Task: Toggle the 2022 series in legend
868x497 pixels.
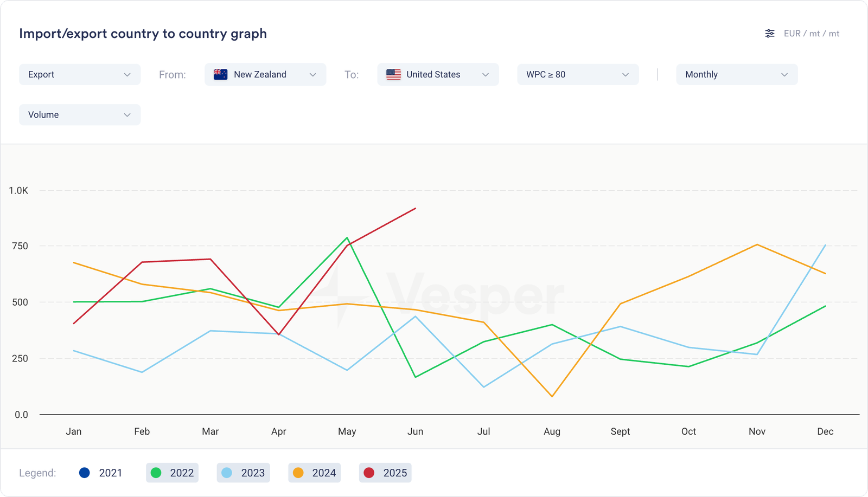Action: coord(172,473)
